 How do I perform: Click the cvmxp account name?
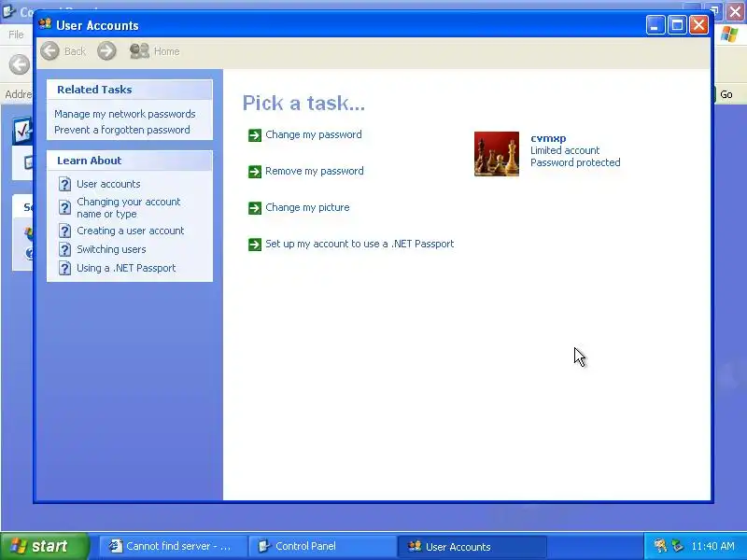(548, 138)
